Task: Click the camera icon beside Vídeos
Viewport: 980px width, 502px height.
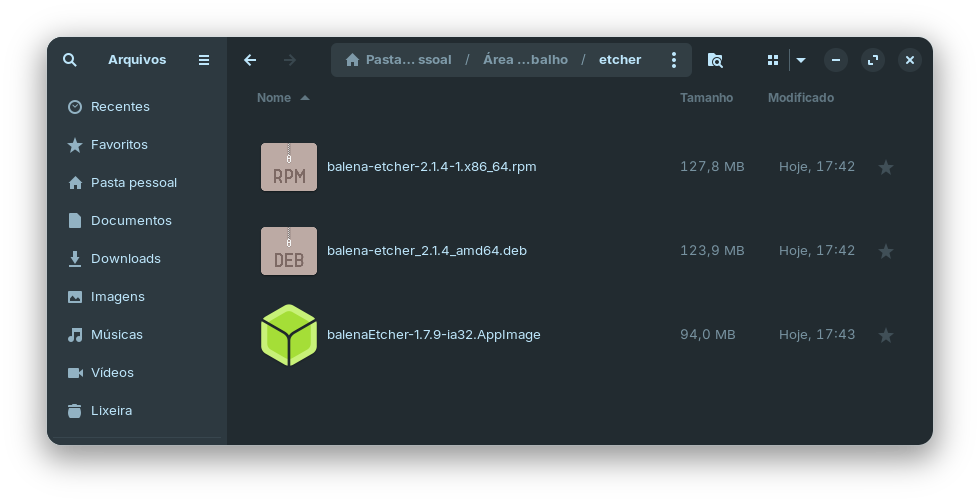Action: tap(75, 373)
